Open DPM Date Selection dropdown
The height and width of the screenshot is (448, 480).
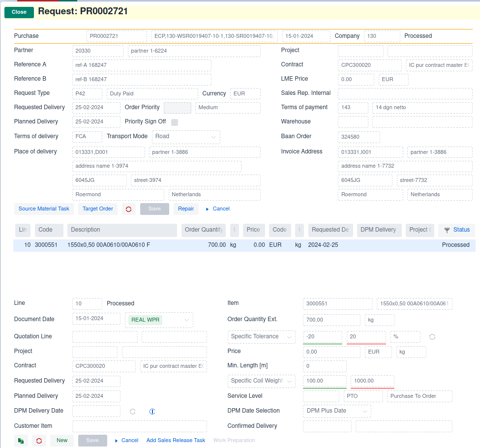[337, 411]
